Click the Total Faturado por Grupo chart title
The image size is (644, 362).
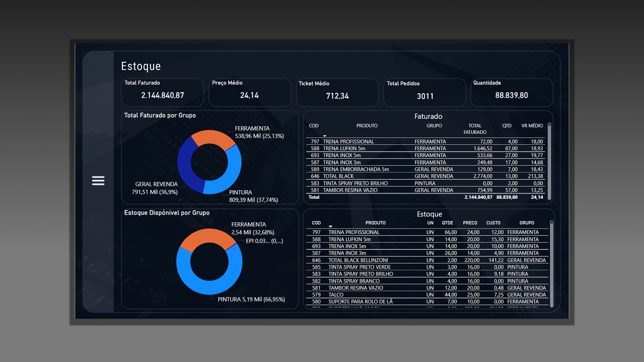[x=160, y=115]
